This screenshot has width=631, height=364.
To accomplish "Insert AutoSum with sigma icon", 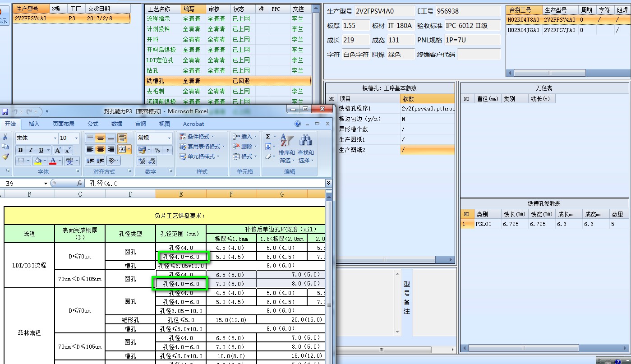I will coord(268,137).
